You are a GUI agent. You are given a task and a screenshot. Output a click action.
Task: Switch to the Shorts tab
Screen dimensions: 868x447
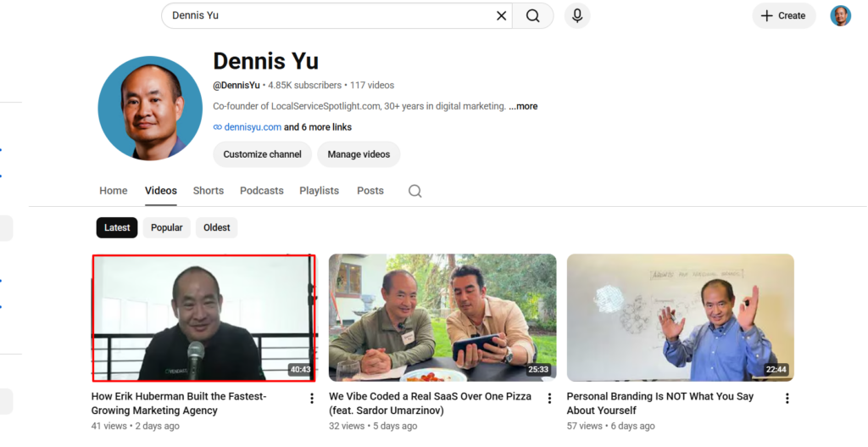tap(209, 191)
